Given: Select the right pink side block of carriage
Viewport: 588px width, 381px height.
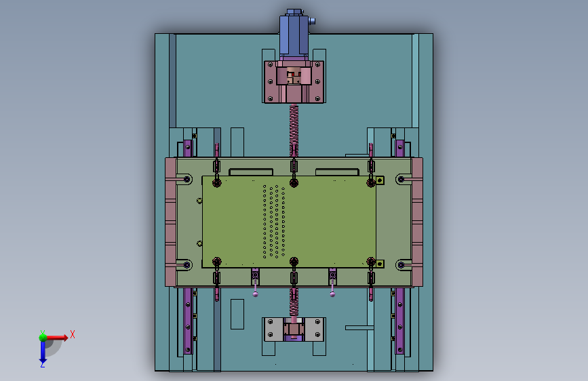Looking at the screenshot, I should (x=417, y=222).
